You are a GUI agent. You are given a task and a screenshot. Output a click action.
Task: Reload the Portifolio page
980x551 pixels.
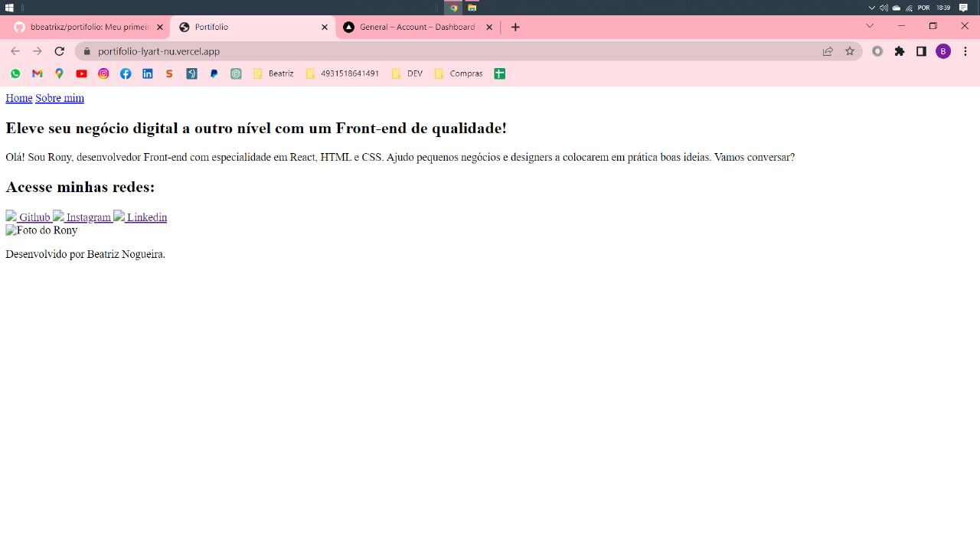[x=59, y=51]
